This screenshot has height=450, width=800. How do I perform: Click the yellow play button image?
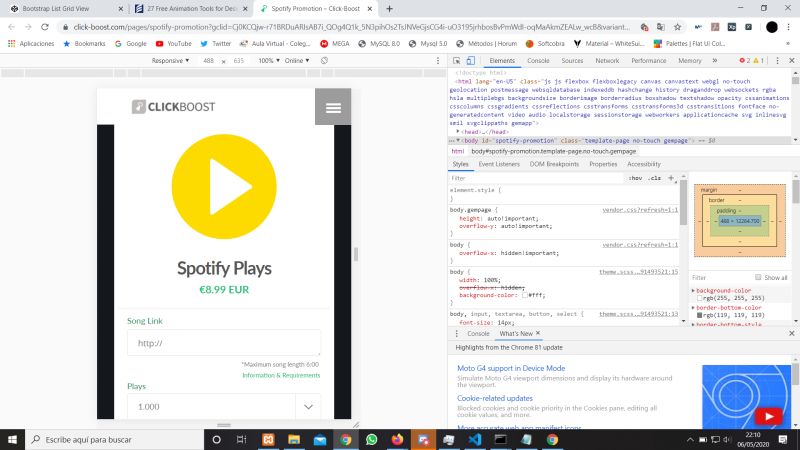[x=224, y=187]
